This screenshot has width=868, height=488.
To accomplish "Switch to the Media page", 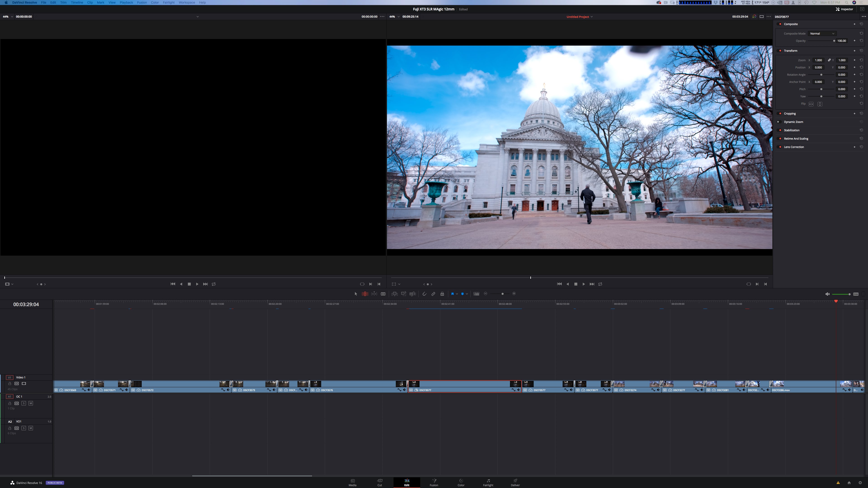I will coord(352,483).
